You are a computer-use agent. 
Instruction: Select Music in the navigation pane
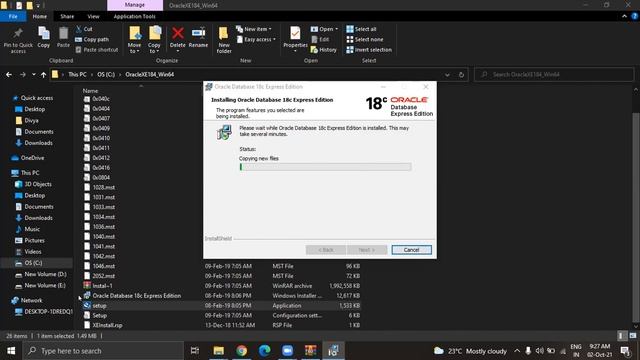pyautogui.click(x=32, y=229)
